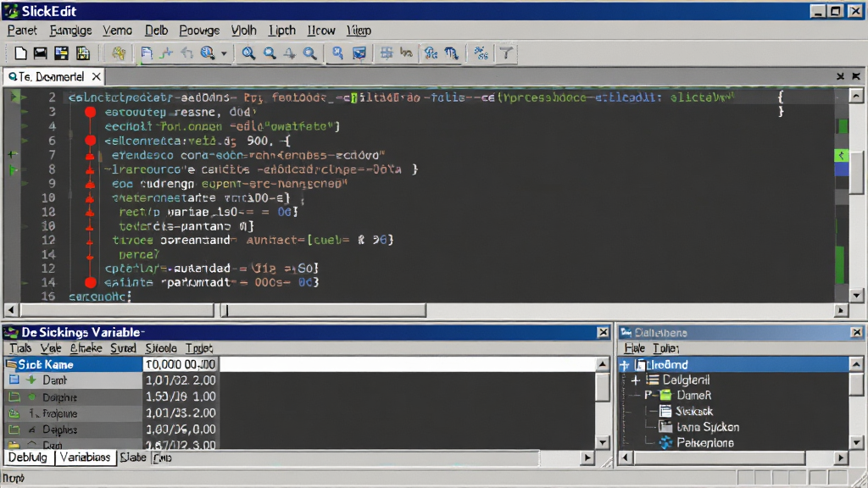Click the New File toolbar icon
This screenshot has width=868, height=488.
click(x=20, y=53)
